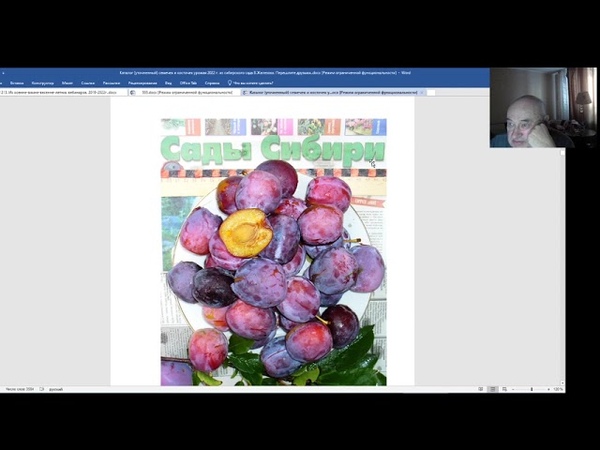Open the Справка ribbon tab
This screenshot has width=600, height=450.
(212, 83)
